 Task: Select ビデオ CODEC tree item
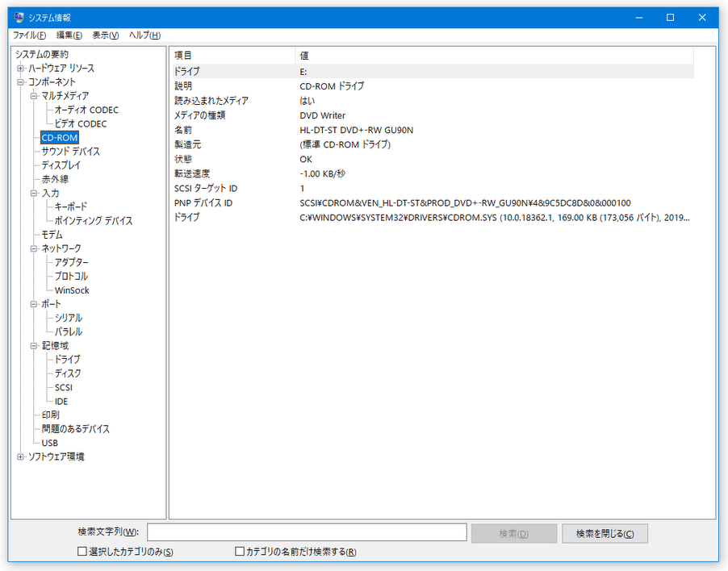pyautogui.click(x=81, y=124)
